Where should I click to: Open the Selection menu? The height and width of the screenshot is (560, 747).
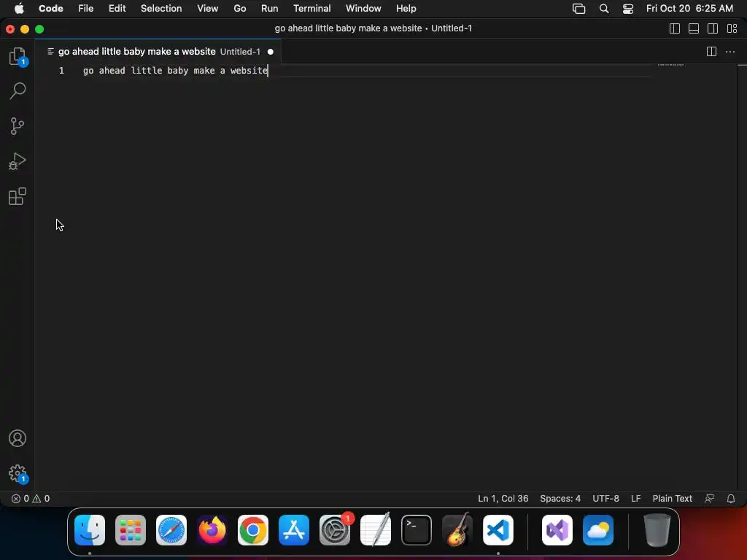pos(161,9)
